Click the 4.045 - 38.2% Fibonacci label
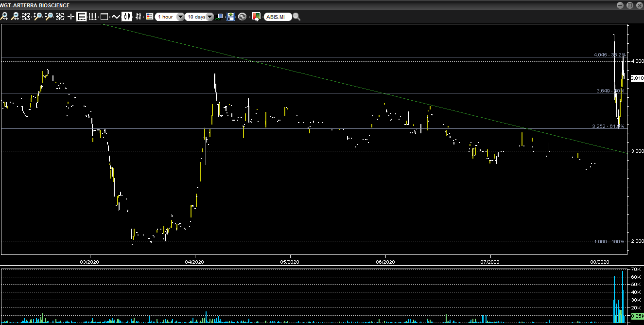Screen dimensions: 644x325 pos(609,54)
